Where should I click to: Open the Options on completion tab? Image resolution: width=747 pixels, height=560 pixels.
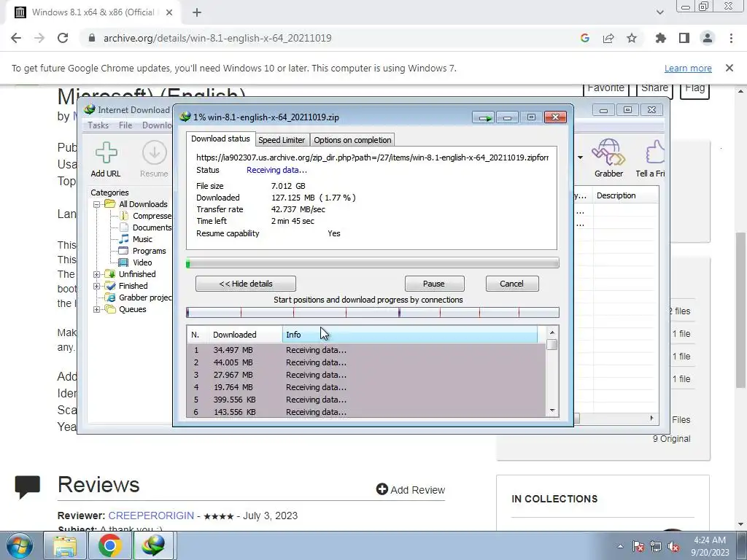click(x=352, y=140)
